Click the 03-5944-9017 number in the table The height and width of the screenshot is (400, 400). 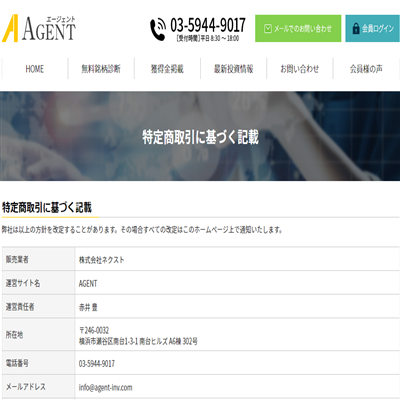pos(97,363)
